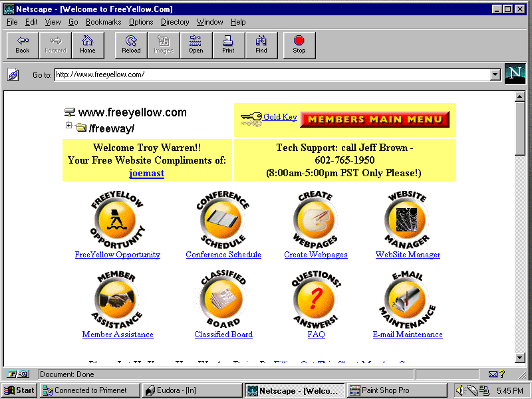Follow the WebSite Manager text link

coord(408,255)
